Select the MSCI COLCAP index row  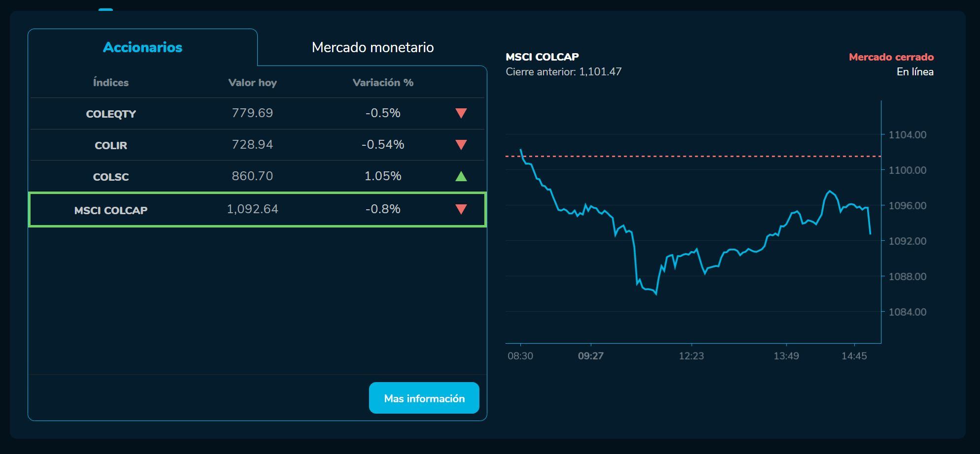coord(111,210)
